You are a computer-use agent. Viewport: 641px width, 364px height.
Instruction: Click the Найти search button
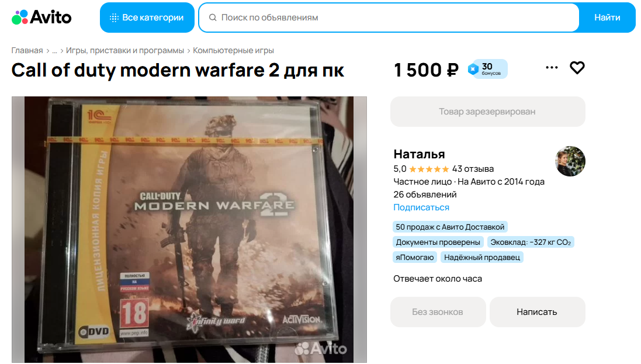(607, 18)
